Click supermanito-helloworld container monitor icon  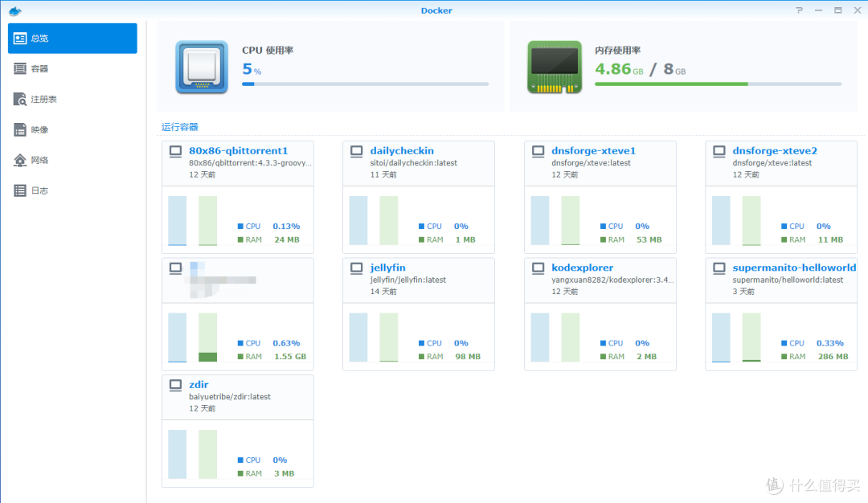pos(719,268)
